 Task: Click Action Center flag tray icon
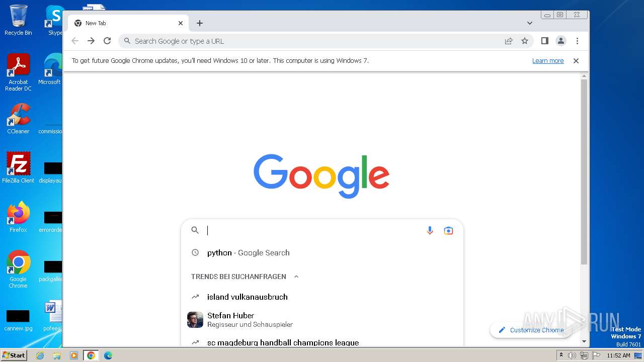pyautogui.click(x=595, y=355)
